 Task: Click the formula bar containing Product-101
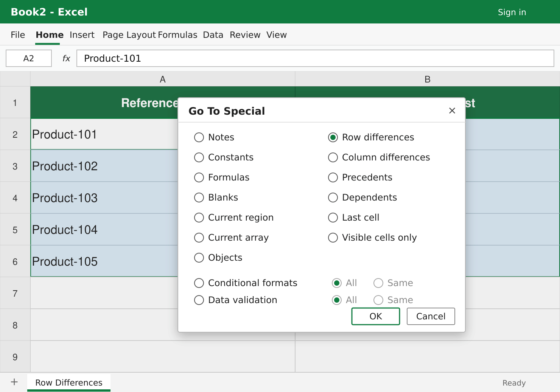coord(316,58)
